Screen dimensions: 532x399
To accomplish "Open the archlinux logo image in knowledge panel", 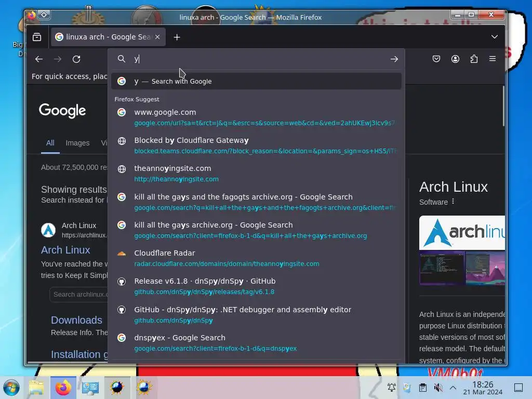I will click(462, 233).
